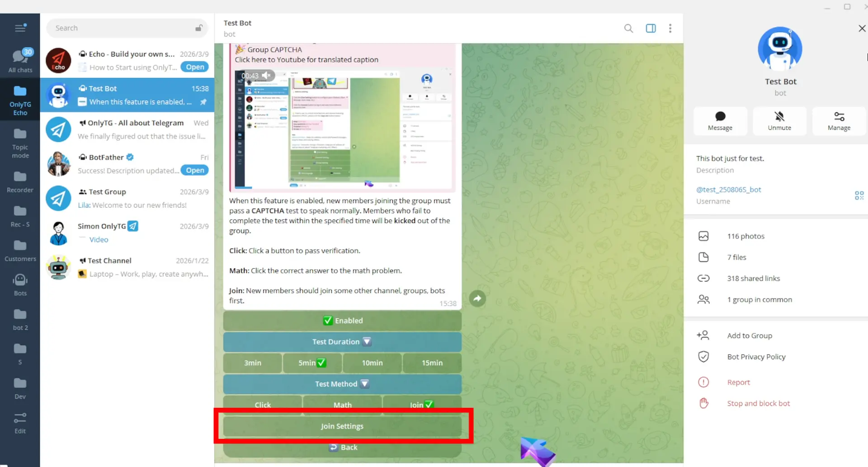868x467 pixels.
Task: Select the 10min test duration
Action: pyautogui.click(x=372, y=363)
